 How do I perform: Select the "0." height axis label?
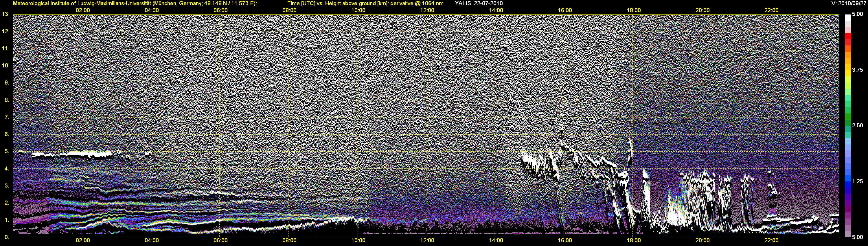coord(7,237)
